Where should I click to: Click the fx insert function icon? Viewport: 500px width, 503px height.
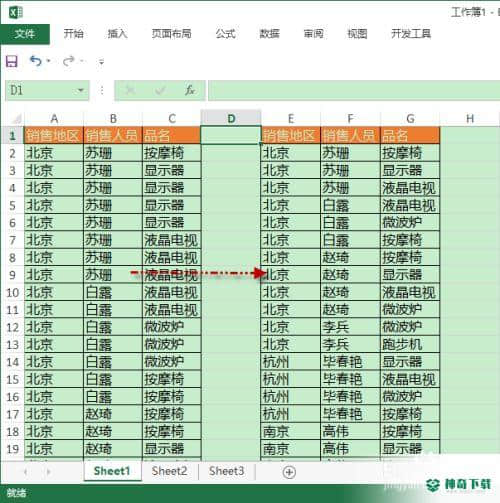point(190,90)
